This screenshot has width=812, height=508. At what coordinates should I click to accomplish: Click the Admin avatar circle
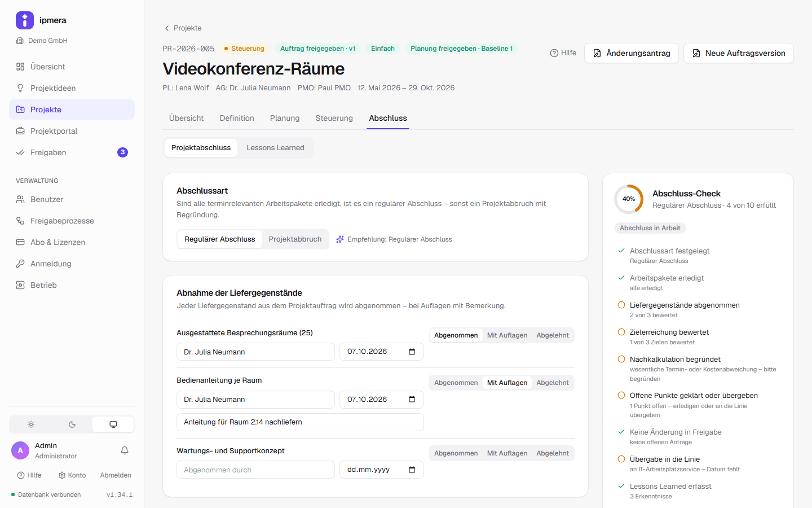click(x=20, y=450)
